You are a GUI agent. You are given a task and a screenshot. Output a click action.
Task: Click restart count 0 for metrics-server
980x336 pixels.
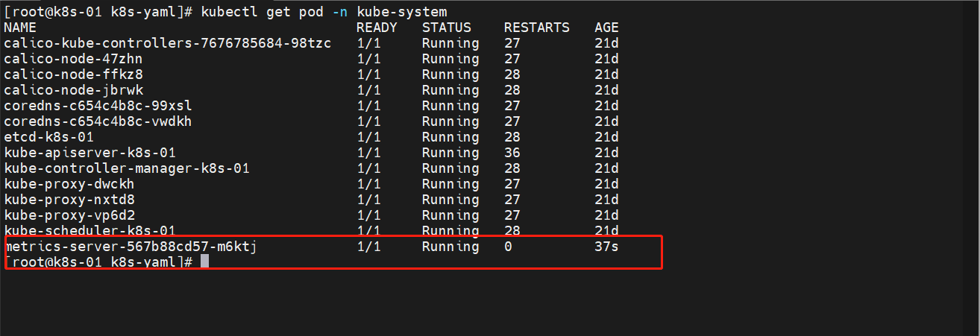pos(508,247)
